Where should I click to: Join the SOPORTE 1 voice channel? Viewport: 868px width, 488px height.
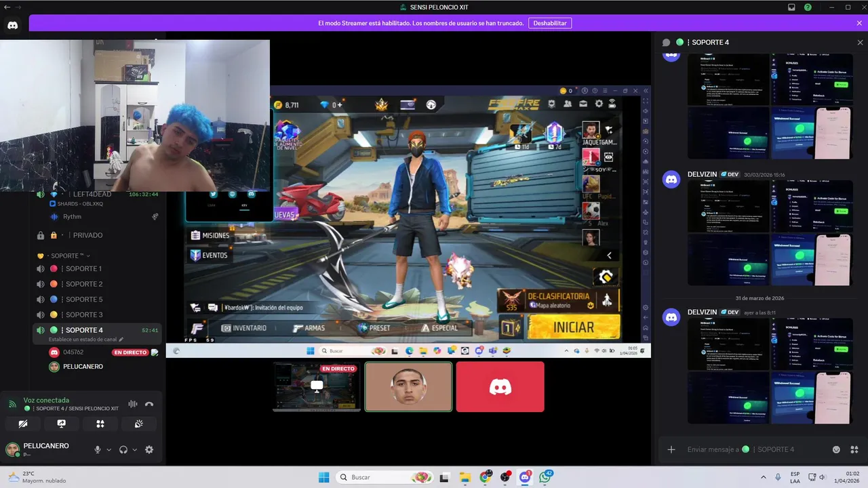[x=98, y=268]
